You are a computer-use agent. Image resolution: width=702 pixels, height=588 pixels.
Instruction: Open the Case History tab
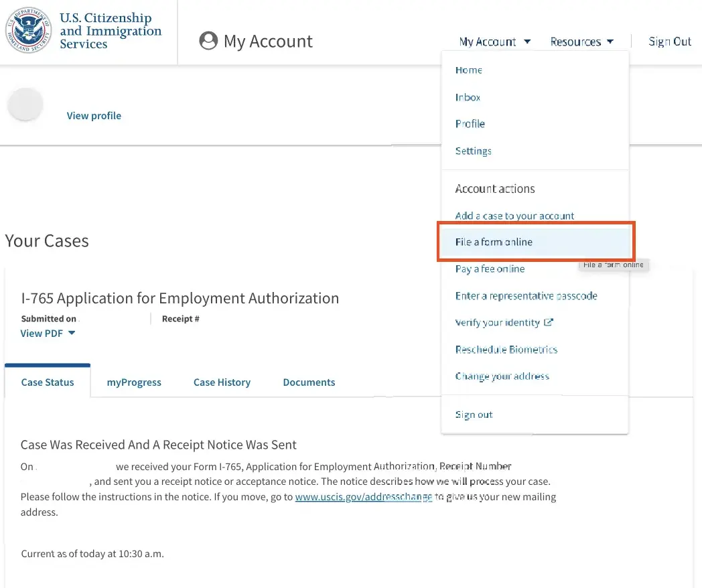click(222, 382)
